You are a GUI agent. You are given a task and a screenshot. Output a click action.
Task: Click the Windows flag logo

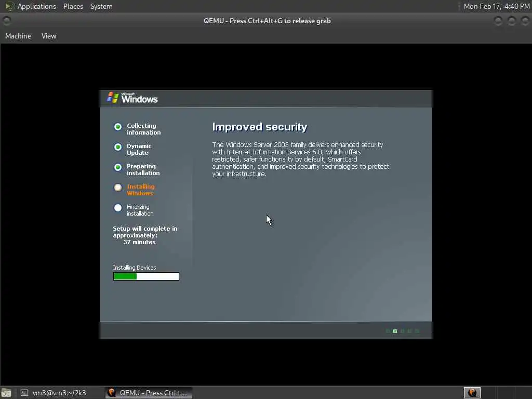click(x=113, y=98)
